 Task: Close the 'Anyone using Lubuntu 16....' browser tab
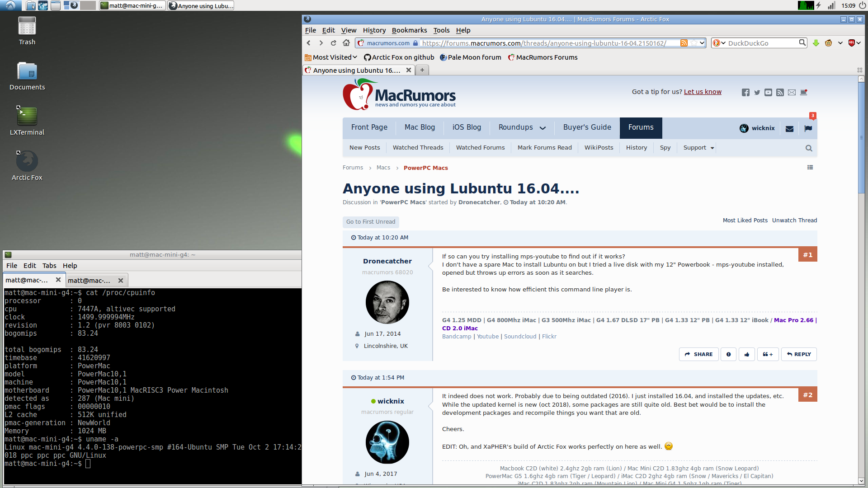point(409,70)
